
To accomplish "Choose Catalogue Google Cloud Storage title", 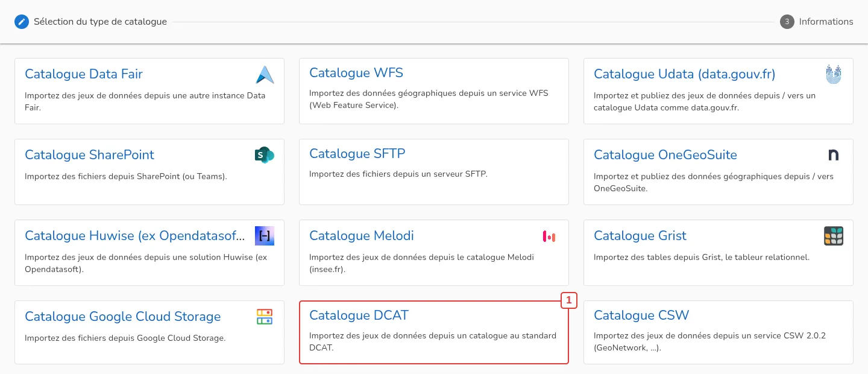I will (x=123, y=317).
